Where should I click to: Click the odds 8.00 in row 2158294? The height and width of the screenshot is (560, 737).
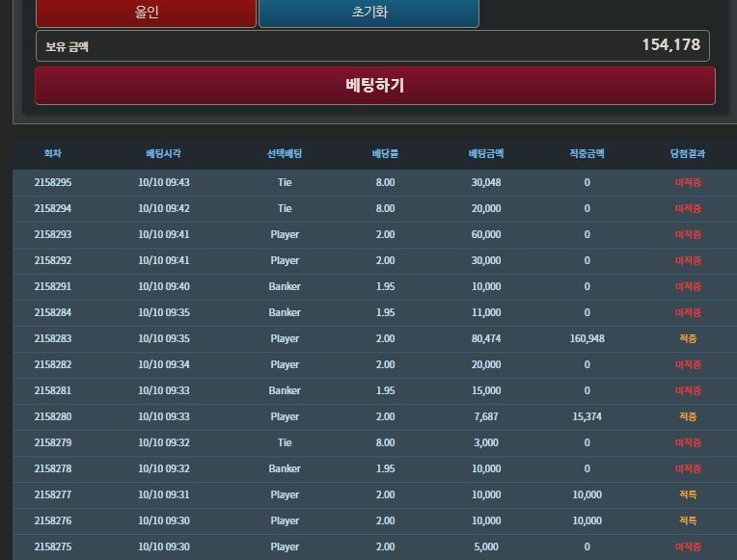[x=386, y=208]
